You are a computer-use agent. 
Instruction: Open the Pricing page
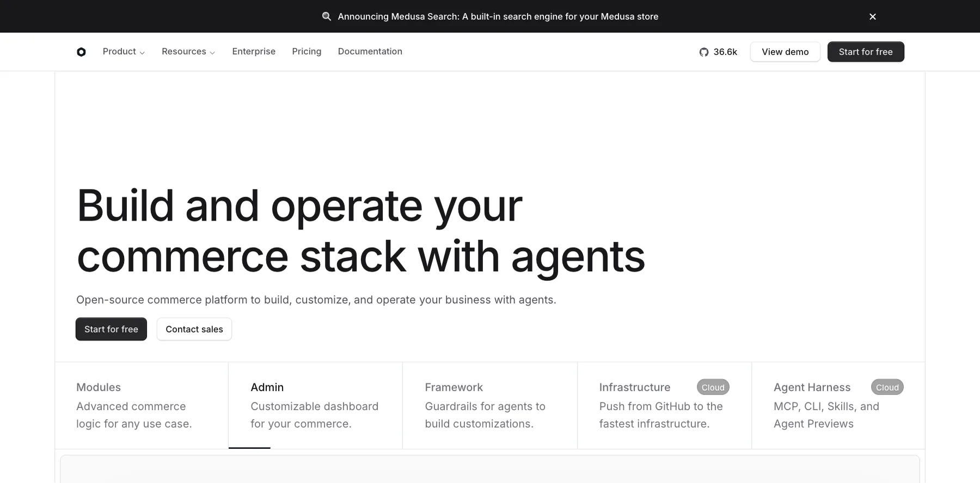tap(307, 51)
